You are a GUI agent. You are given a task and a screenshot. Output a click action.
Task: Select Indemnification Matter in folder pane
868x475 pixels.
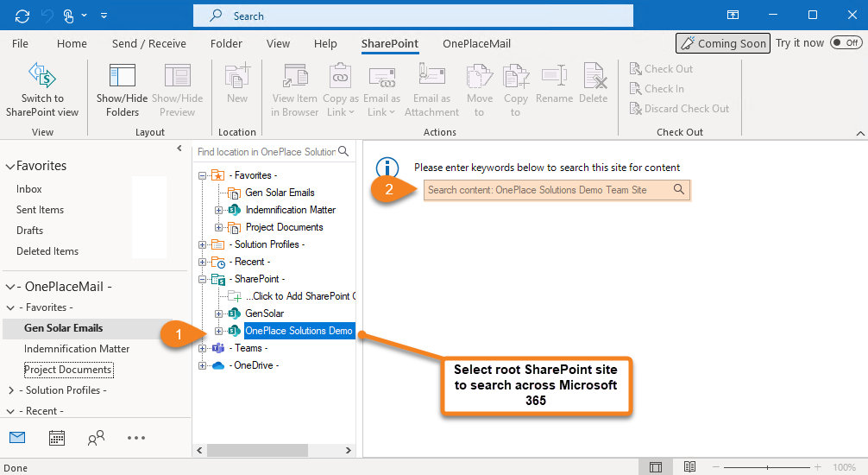(77, 349)
